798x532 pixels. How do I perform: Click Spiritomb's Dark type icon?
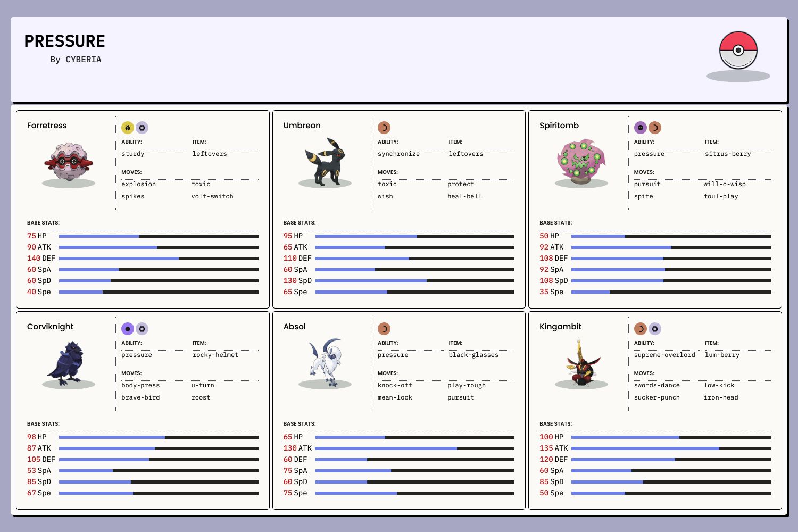[x=655, y=128]
